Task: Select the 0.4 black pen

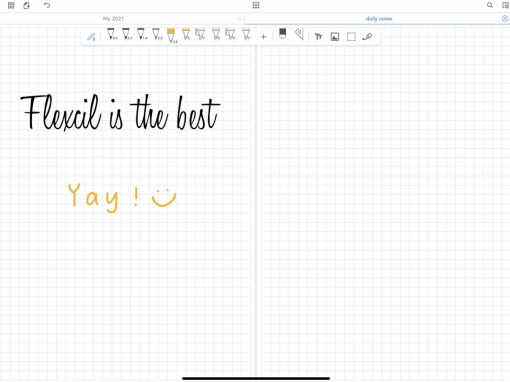Action: [112, 34]
